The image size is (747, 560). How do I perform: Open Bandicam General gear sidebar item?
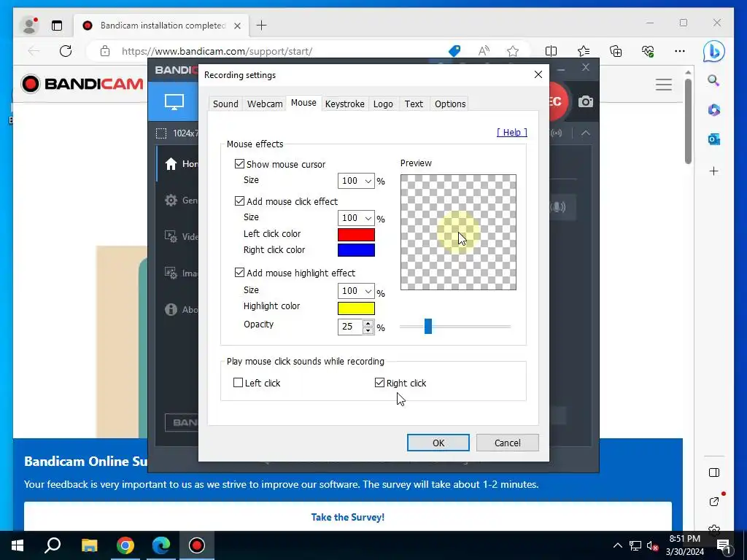tap(181, 201)
